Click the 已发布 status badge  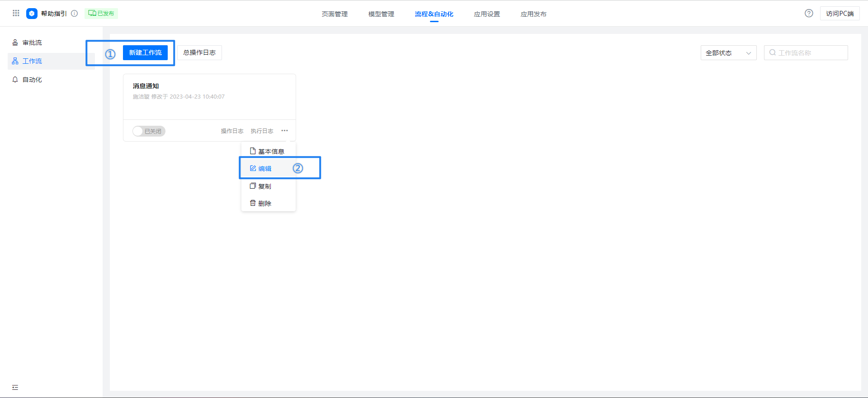point(101,14)
